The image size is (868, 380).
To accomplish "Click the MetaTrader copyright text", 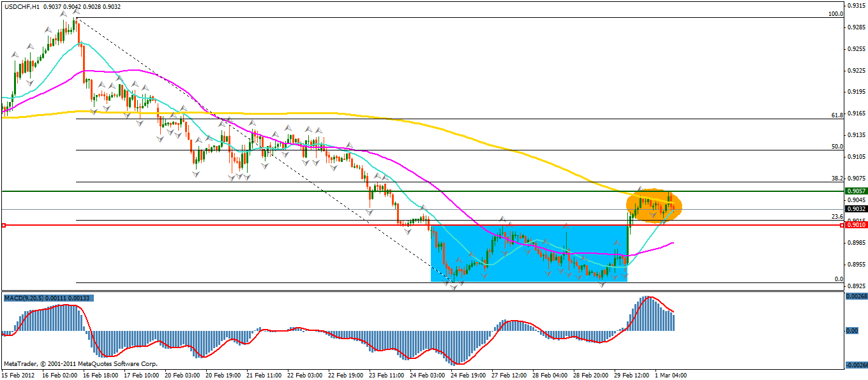I will (x=80, y=363).
